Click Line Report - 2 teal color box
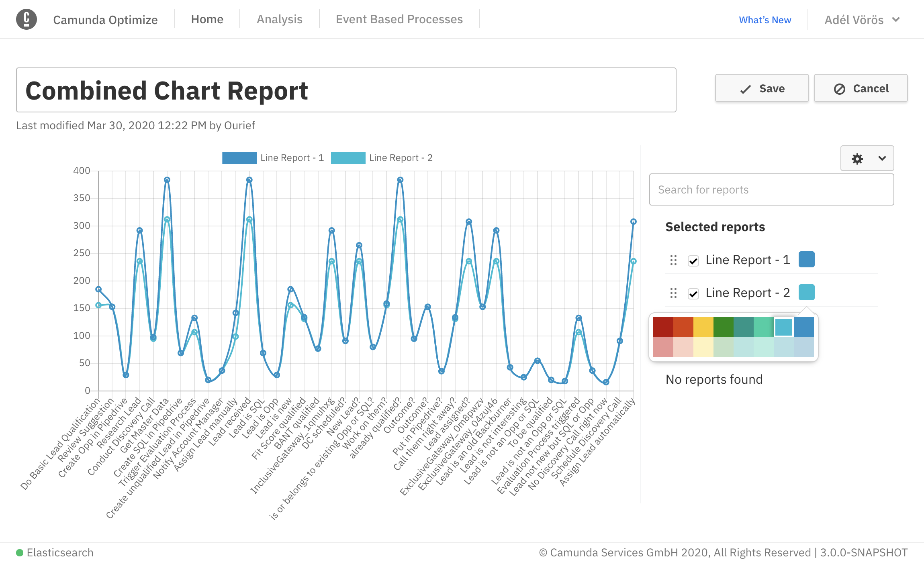 806,292
